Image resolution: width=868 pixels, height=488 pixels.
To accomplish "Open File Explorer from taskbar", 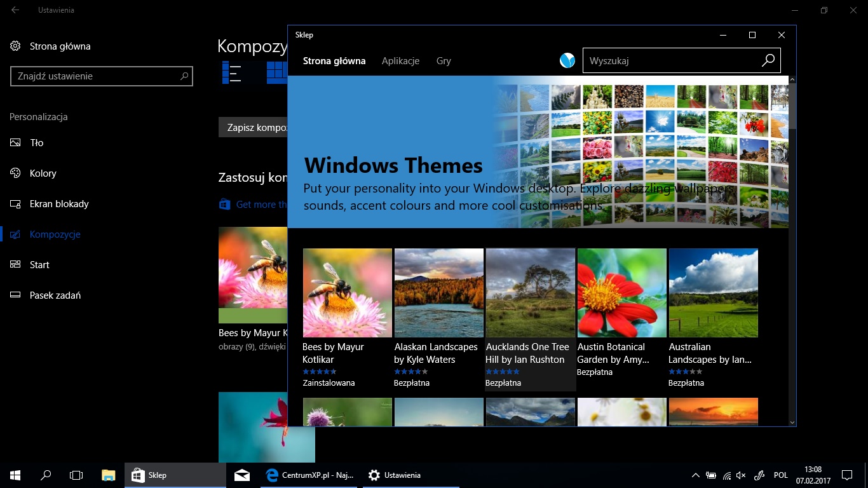I will pos(109,475).
